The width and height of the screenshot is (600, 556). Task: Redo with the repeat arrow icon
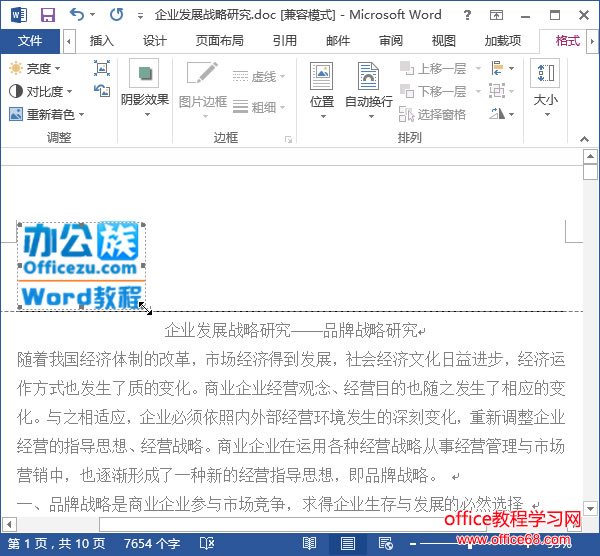click(116, 15)
